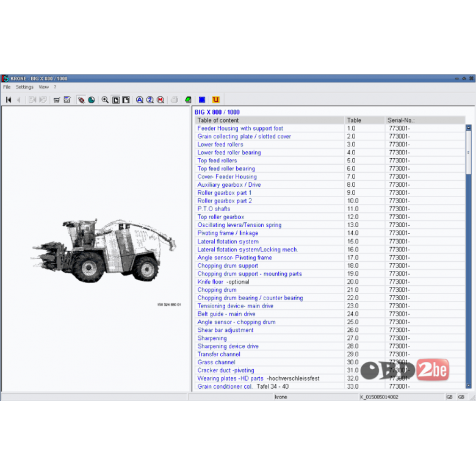Open 'Roller gearbox part 1' entry
476x476 pixels.
pyautogui.click(x=225, y=193)
